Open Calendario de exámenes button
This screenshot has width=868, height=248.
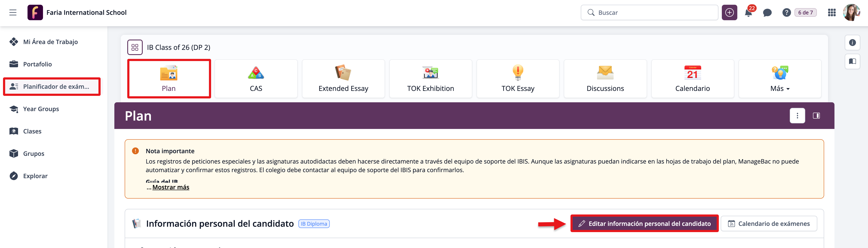point(769,224)
